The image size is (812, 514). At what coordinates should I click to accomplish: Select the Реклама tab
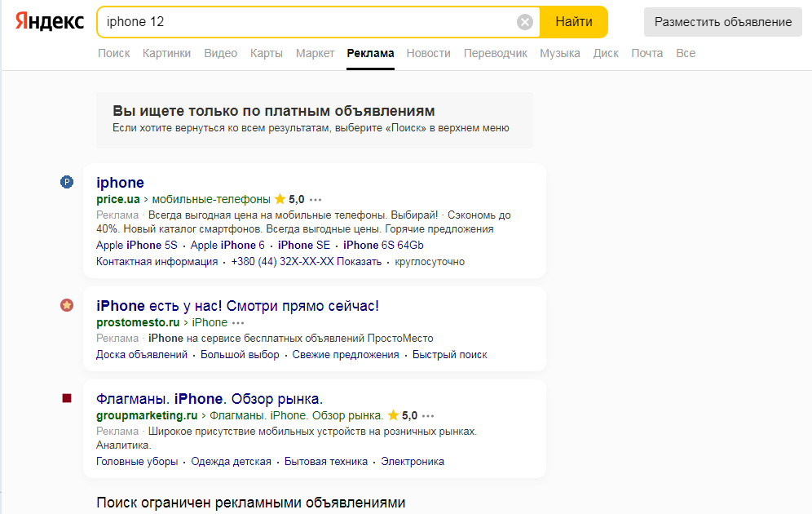coord(370,53)
